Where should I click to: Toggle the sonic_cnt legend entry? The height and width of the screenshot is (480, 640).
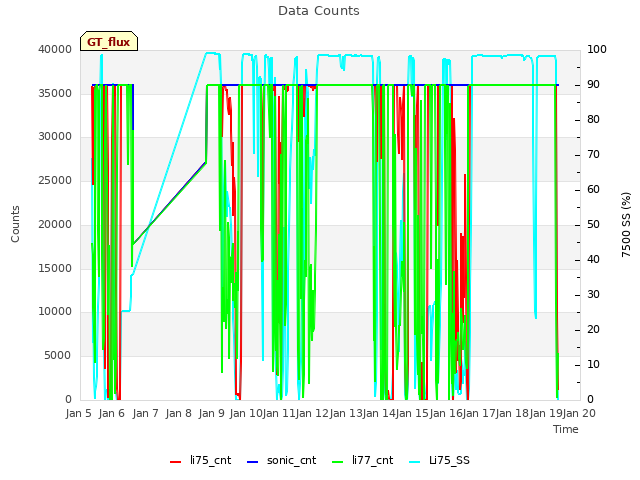(282, 460)
